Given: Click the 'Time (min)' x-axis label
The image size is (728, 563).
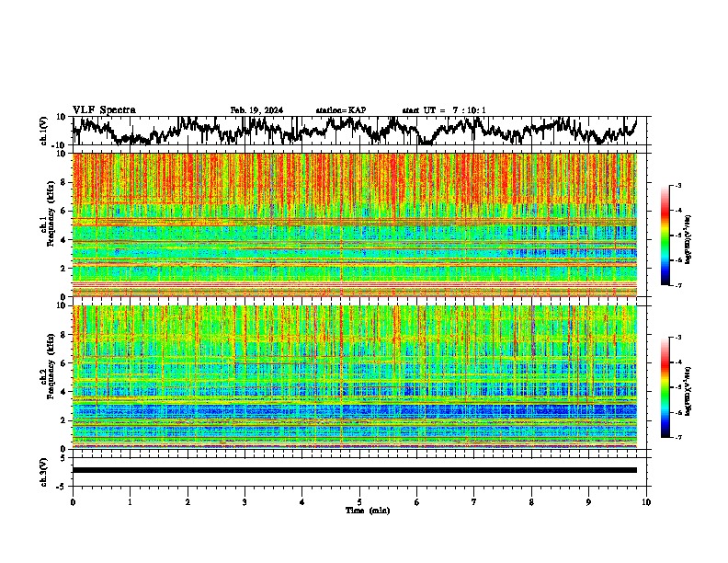Looking at the screenshot, I should pyautogui.click(x=368, y=511).
